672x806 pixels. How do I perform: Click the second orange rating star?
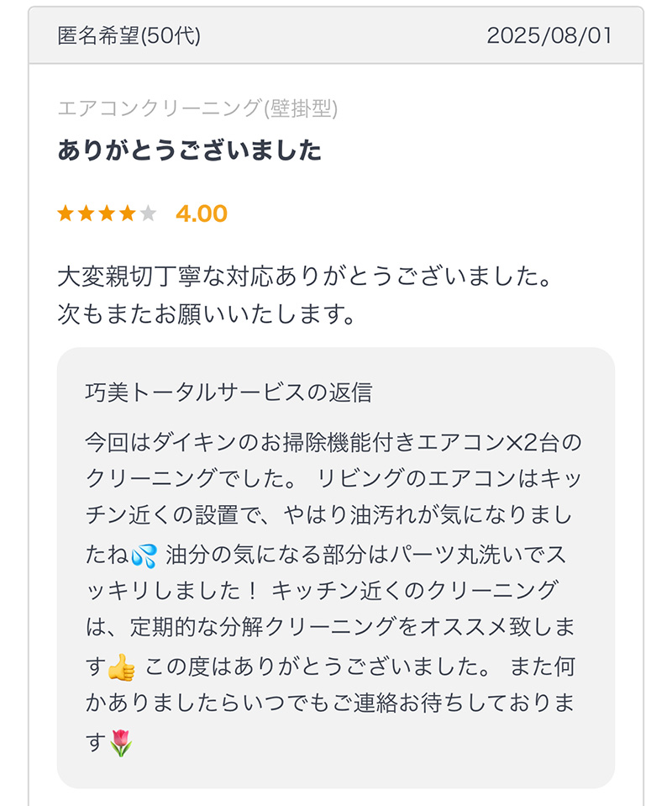click(x=87, y=213)
